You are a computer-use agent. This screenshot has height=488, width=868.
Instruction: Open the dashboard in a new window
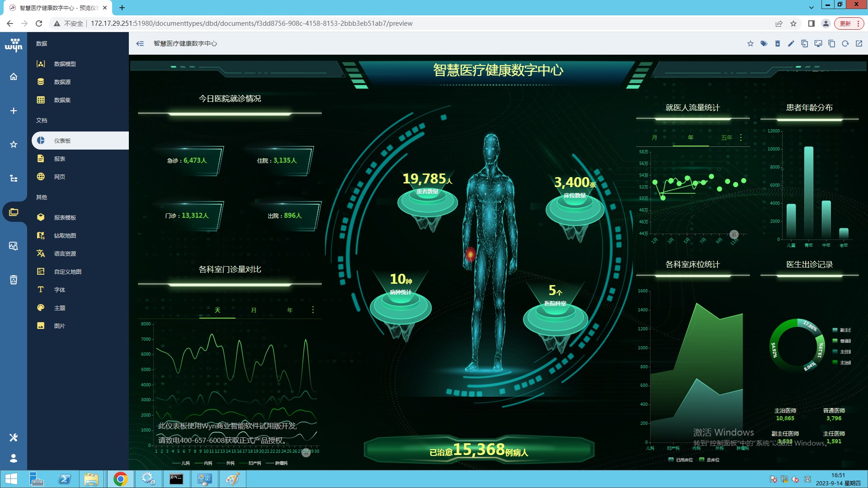(859, 43)
